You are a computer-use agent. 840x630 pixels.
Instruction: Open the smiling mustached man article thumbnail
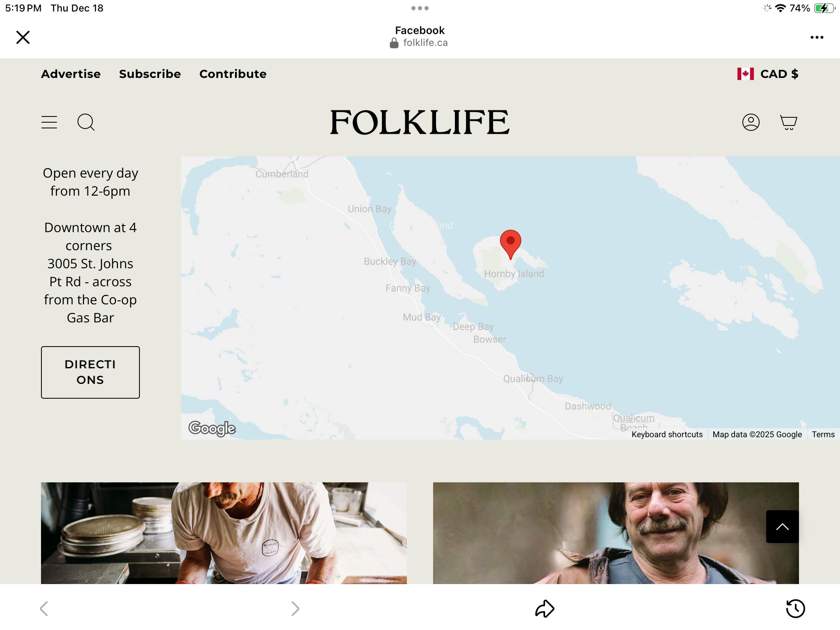[616, 533]
